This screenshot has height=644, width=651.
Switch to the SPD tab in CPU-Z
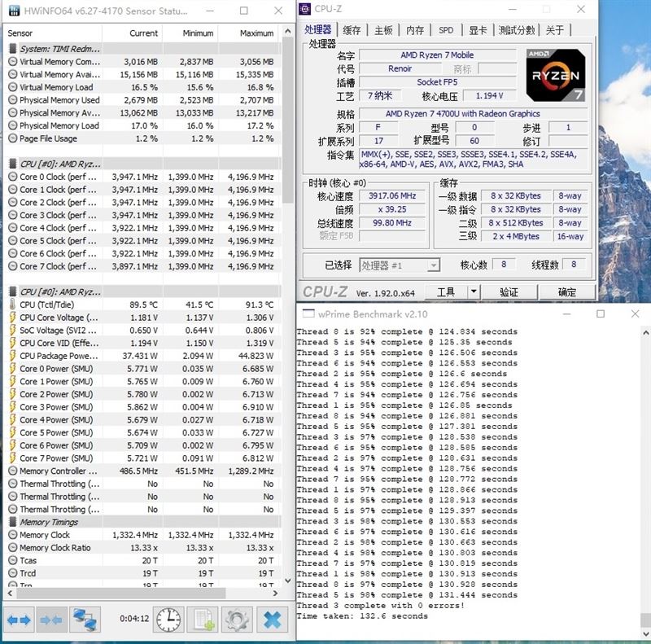point(446,30)
